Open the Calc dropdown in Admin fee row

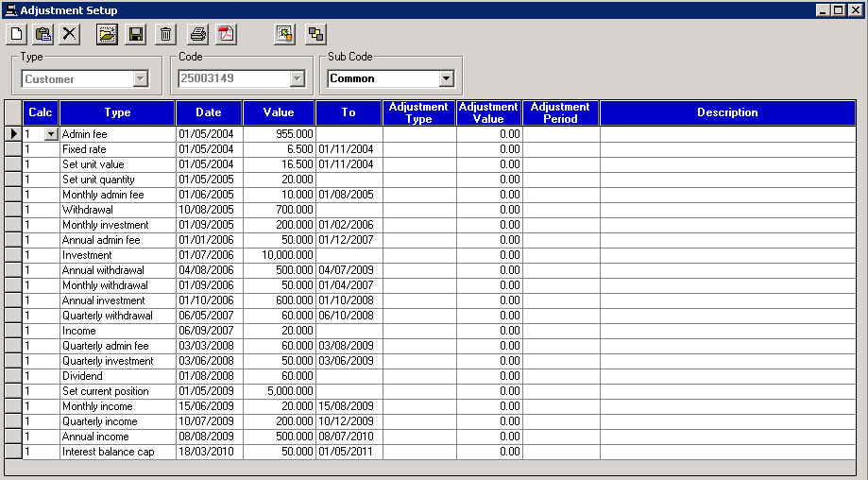pyautogui.click(x=51, y=134)
